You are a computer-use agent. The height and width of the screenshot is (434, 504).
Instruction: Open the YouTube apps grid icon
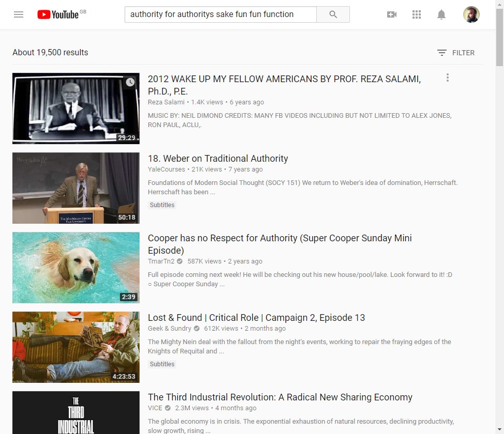tap(417, 14)
